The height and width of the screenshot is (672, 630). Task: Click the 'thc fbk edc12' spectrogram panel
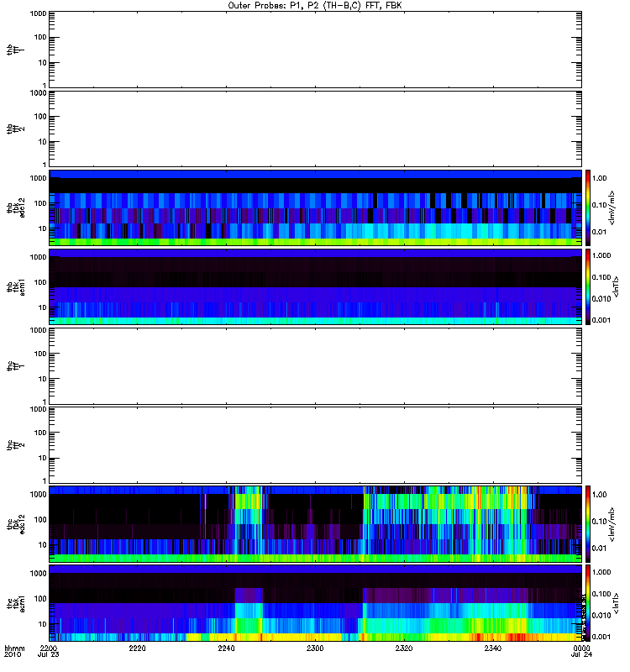point(315,523)
